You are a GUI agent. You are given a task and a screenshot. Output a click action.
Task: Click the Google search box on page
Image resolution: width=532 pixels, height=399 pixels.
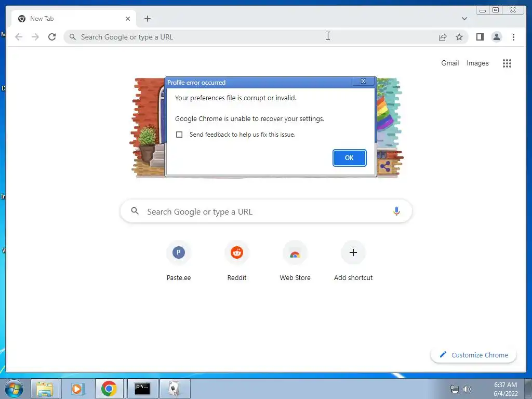coord(266,211)
